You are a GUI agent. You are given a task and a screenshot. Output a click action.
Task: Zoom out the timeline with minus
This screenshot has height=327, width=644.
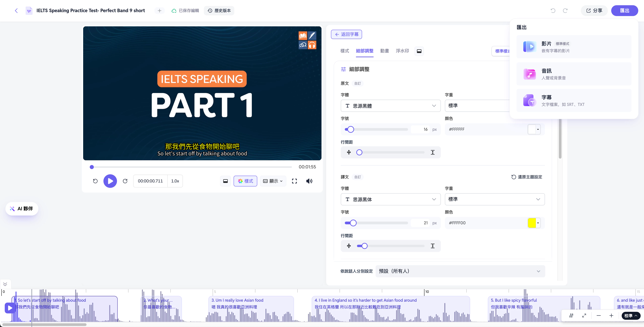(599, 316)
